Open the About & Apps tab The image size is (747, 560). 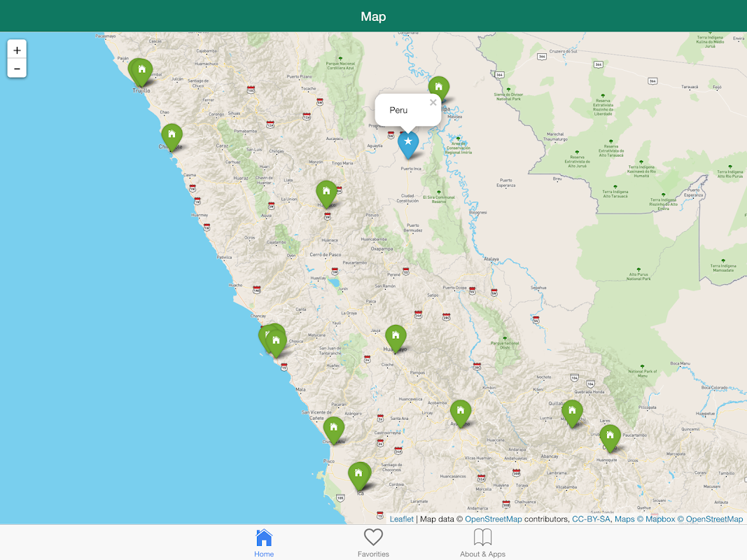(482, 543)
